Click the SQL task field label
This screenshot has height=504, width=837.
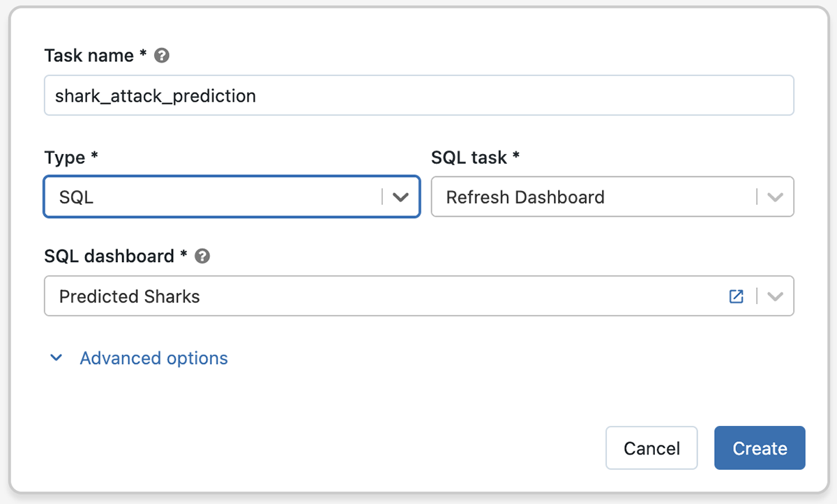[x=469, y=158]
